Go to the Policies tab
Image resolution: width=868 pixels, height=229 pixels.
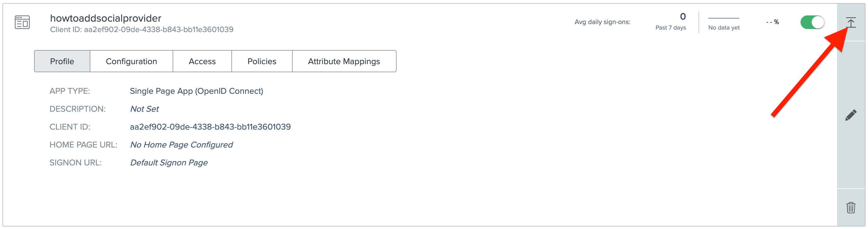click(262, 61)
